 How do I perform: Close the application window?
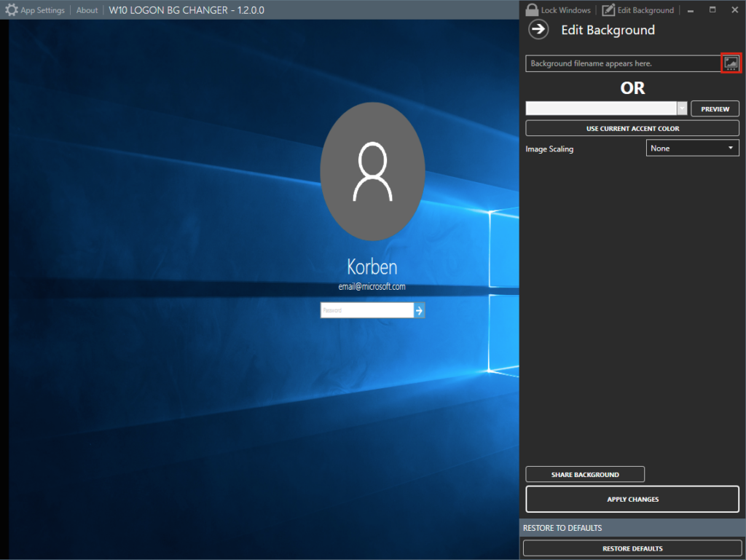coord(734,9)
